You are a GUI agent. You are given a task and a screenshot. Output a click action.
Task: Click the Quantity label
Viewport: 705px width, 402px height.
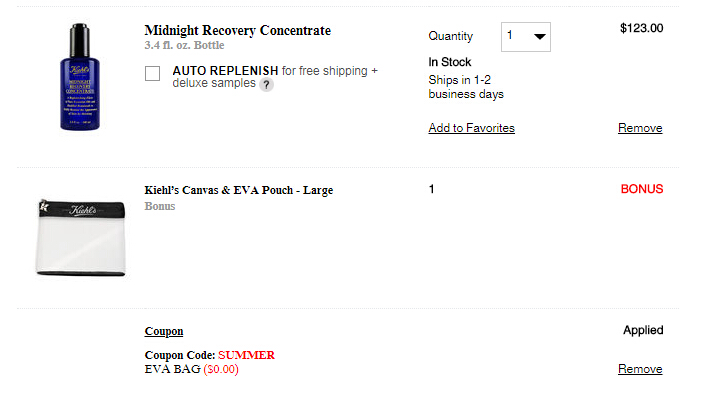450,36
